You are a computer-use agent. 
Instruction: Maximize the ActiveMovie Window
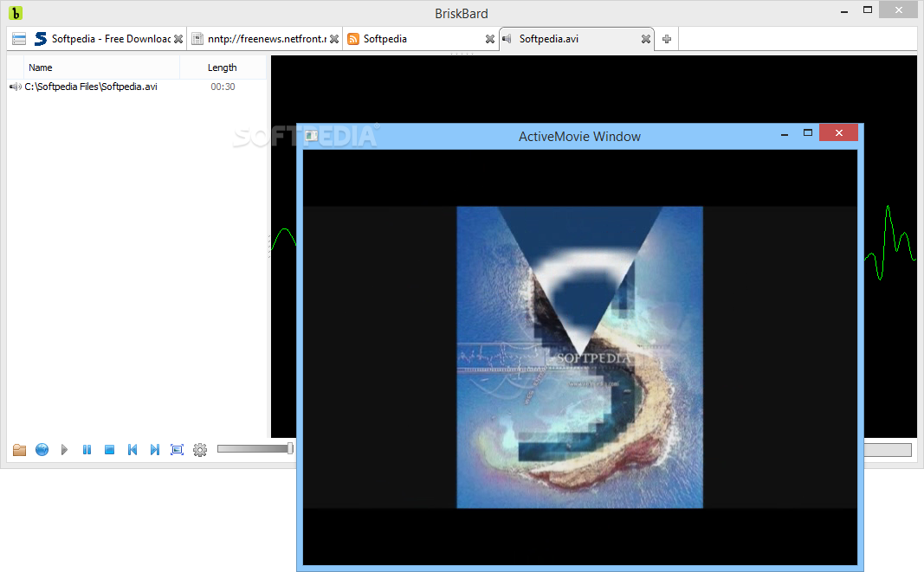coord(808,133)
